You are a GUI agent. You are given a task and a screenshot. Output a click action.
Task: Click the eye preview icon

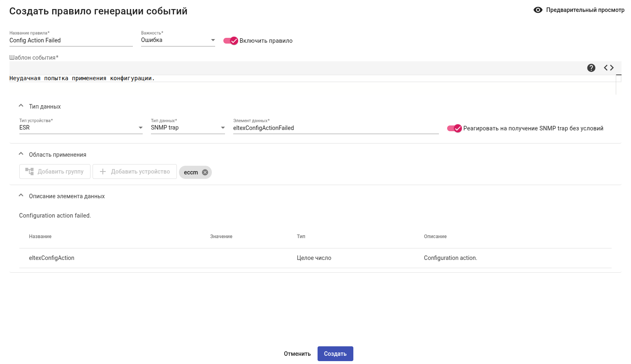point(538,10)
